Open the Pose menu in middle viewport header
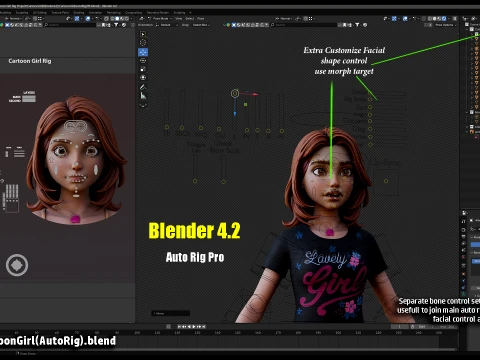 pos(200,18)
